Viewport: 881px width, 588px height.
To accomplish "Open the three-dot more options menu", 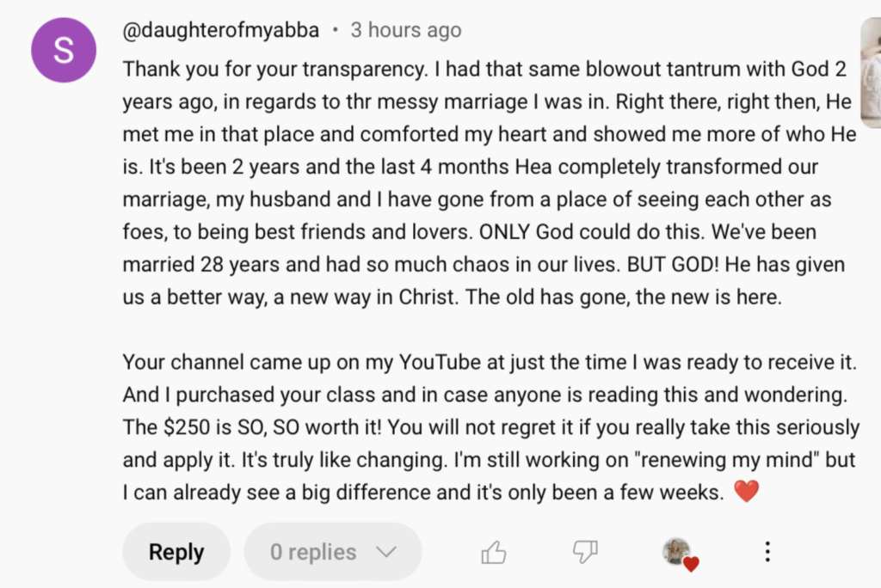I will (767, 552).
